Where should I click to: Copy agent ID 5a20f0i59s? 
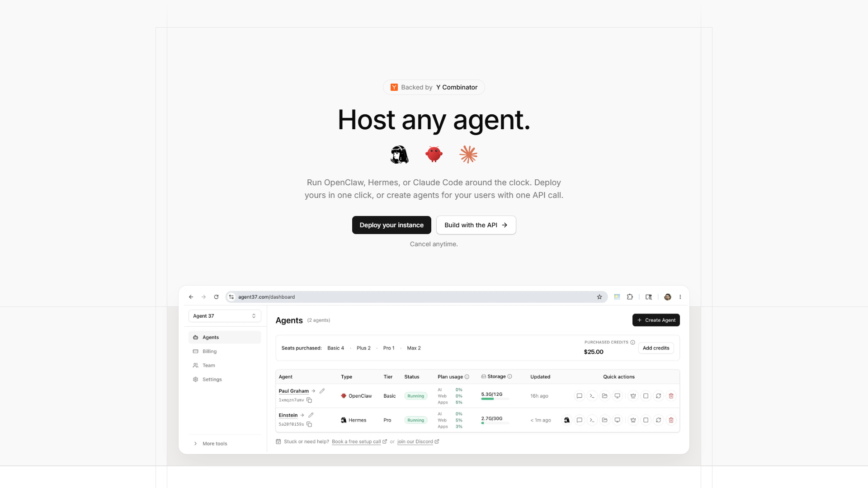click(x=309, y=424)
